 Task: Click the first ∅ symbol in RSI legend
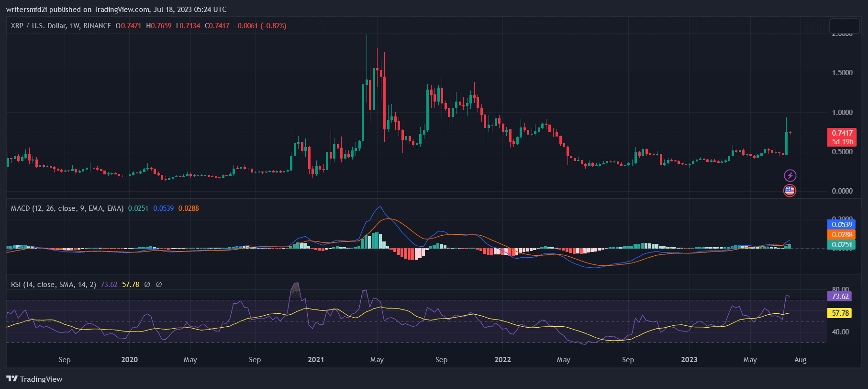[x=147, y=285]
